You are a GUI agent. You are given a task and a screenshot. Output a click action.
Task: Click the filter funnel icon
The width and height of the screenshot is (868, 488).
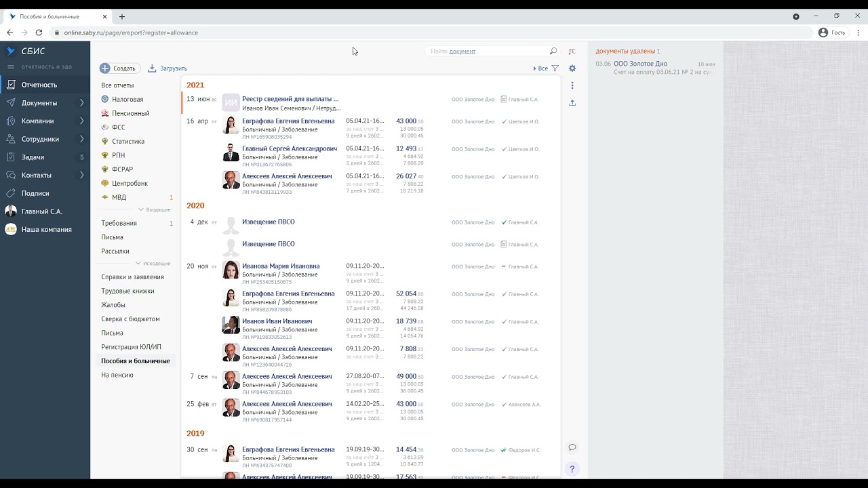[555, 68]
